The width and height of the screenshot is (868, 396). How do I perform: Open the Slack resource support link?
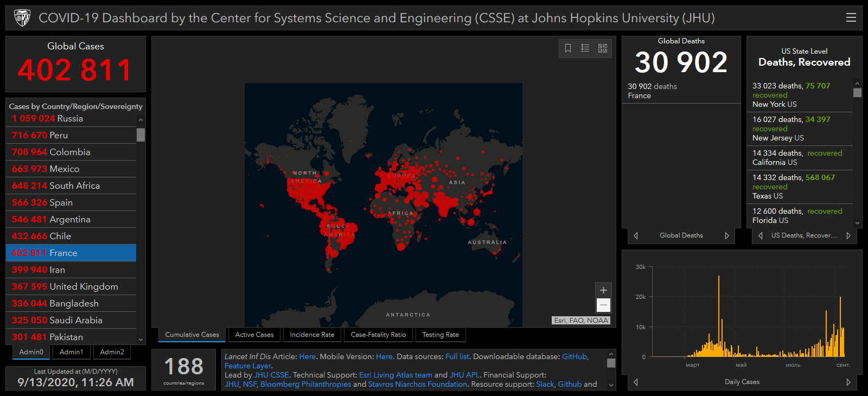(x=545, y=384)
